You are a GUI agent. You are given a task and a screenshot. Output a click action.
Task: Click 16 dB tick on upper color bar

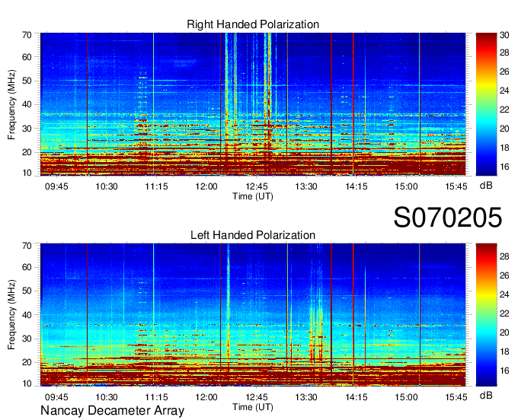(504, 167)
